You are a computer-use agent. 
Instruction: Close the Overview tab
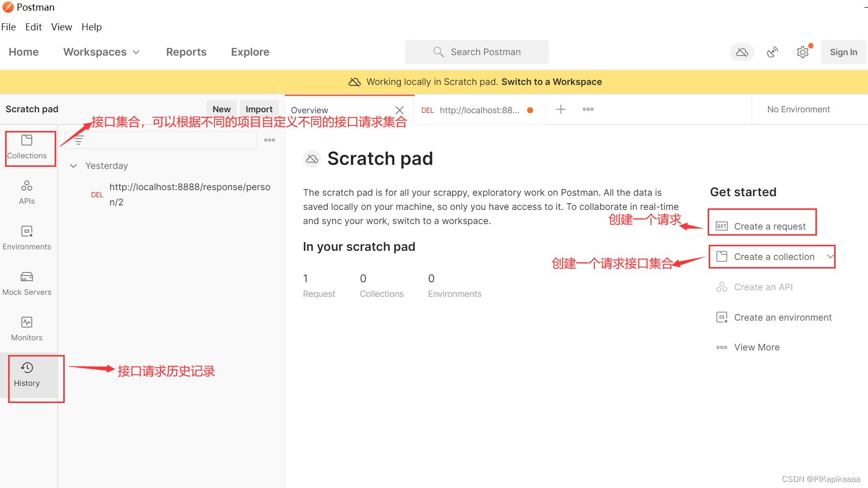tap(400, 110)
